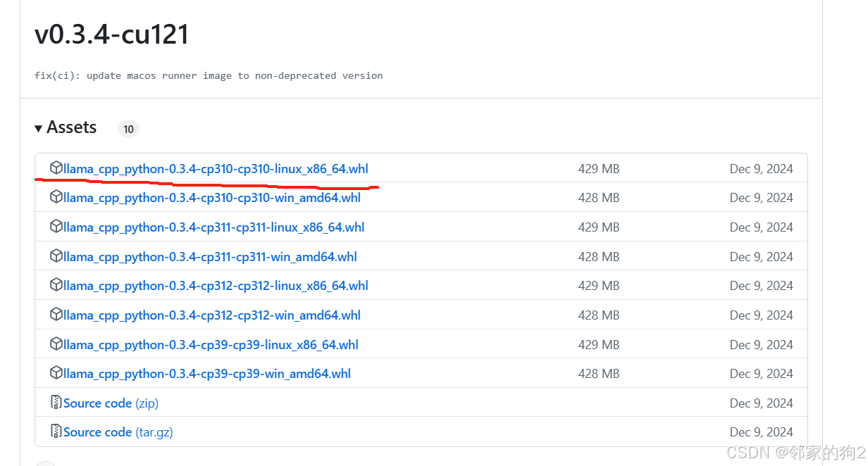
Task: Download llama_cpp_python-0.3.4-cp311-cp311-linux_x86_64.whl
Action: click(x=213, y=227)
